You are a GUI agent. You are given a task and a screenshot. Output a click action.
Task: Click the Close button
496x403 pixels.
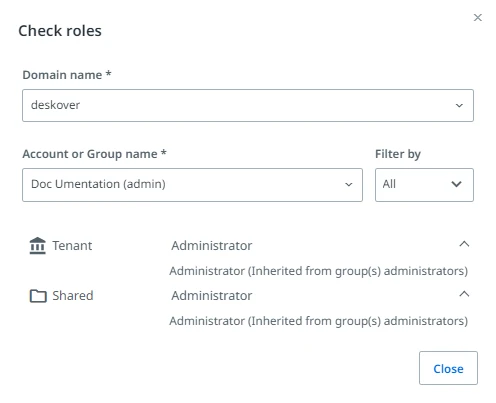(448, 368)
